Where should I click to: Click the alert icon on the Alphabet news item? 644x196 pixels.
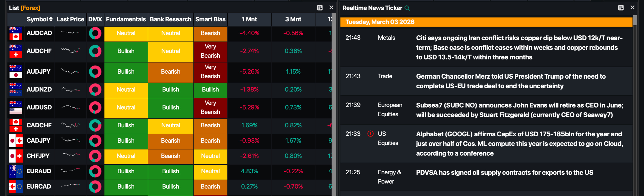pyautogui.click(x=370, y=134)
